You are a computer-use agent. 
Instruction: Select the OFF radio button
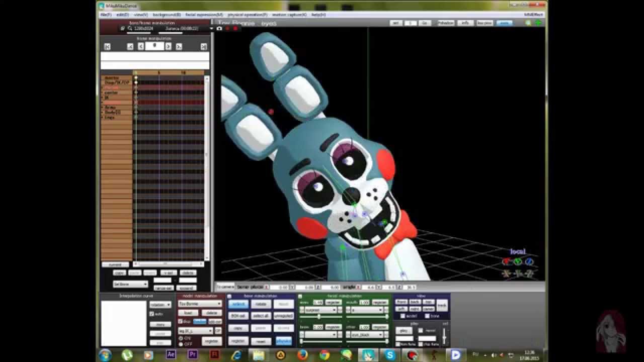click(181, 344)
